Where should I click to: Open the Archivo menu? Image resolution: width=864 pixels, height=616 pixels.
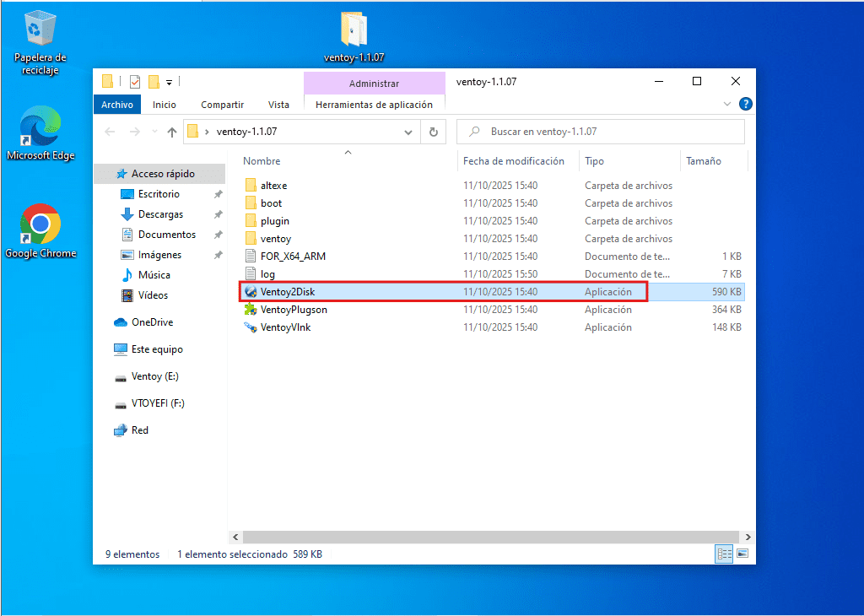coord(117,105)
